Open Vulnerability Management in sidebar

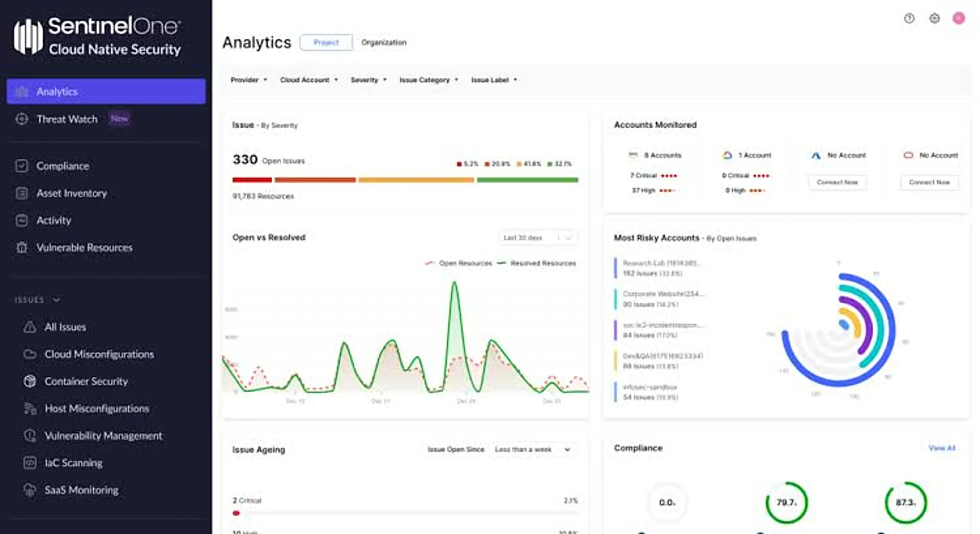pos(103,435)
